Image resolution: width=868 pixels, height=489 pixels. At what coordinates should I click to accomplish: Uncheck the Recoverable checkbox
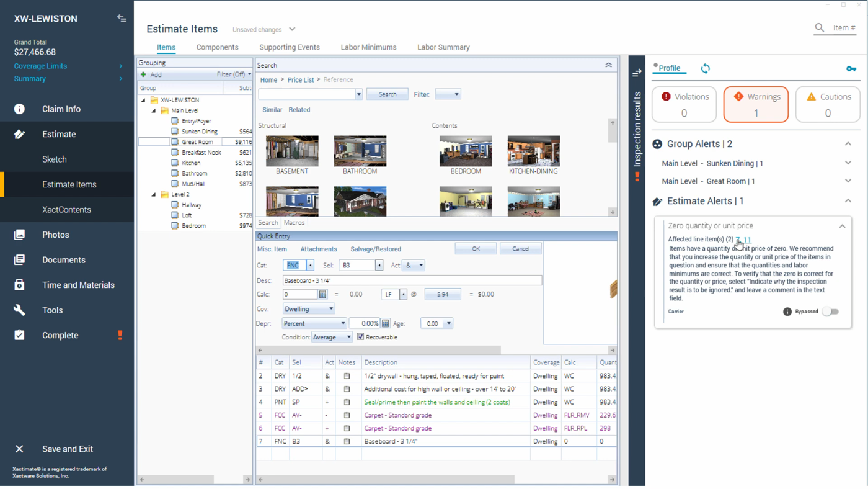pos(360,337)
